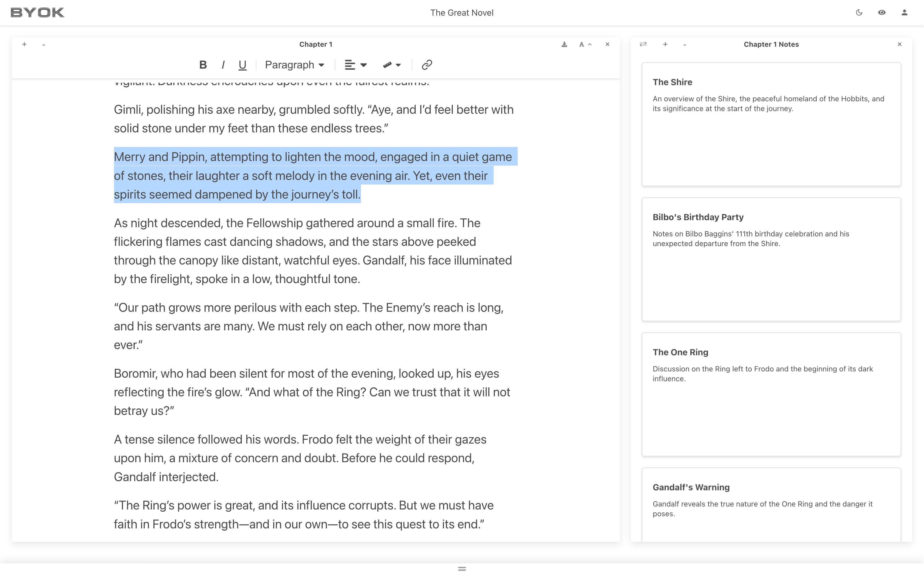Click the bottom drawer handle
Image resolution: width=924 pixels, height=577 pixels.
pyautogui.click(x=462, y=569)
